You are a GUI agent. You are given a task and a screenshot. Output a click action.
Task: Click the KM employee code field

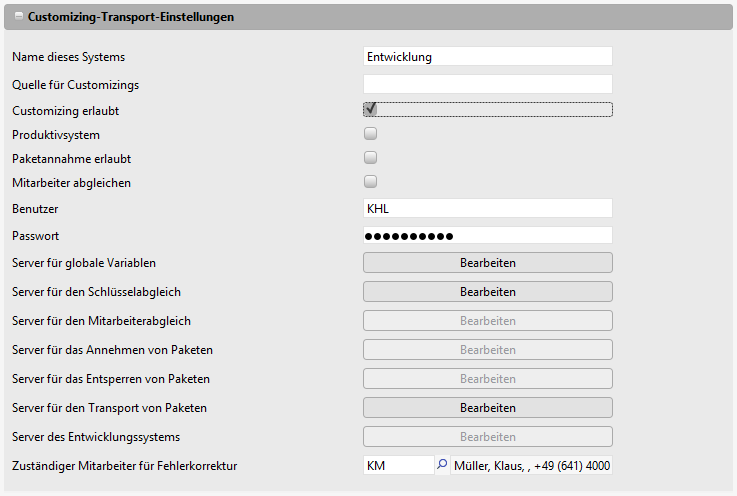pos(397,465)
